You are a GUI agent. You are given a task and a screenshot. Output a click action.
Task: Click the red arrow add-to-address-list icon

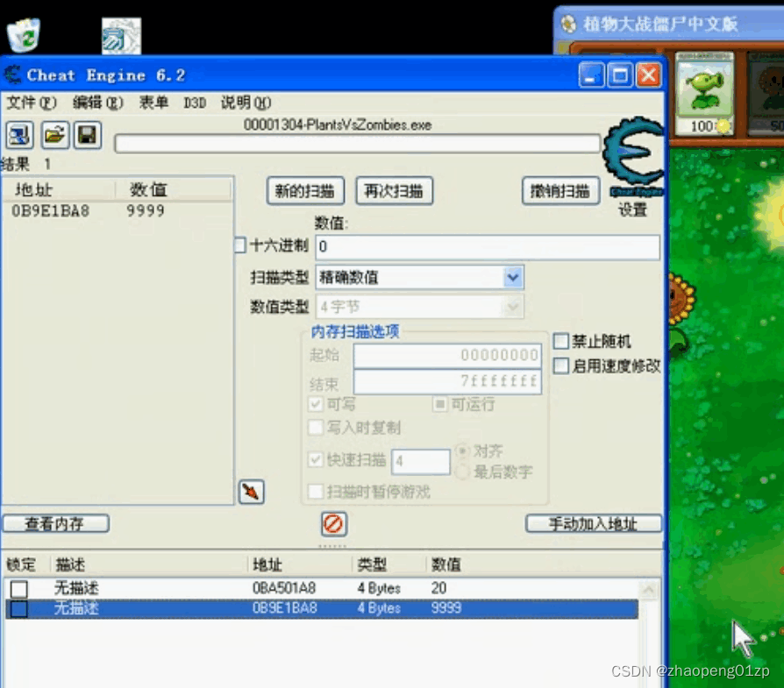point(251,493)
